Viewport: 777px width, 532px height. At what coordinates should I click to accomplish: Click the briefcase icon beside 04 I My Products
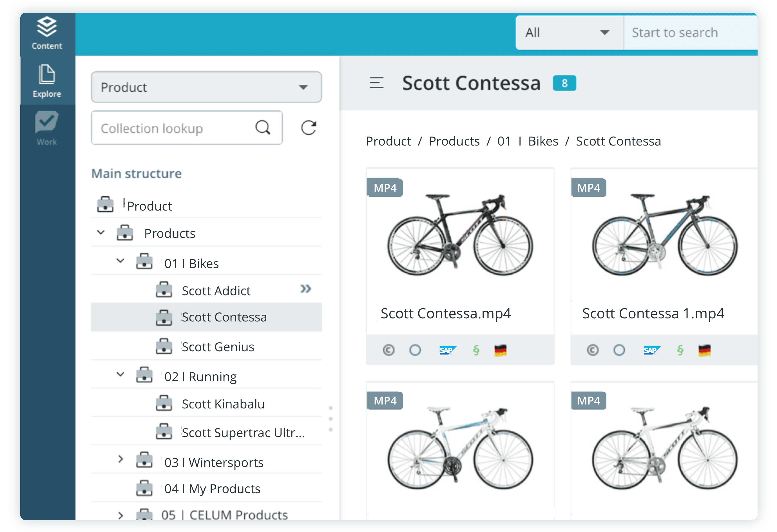(144, 488)
